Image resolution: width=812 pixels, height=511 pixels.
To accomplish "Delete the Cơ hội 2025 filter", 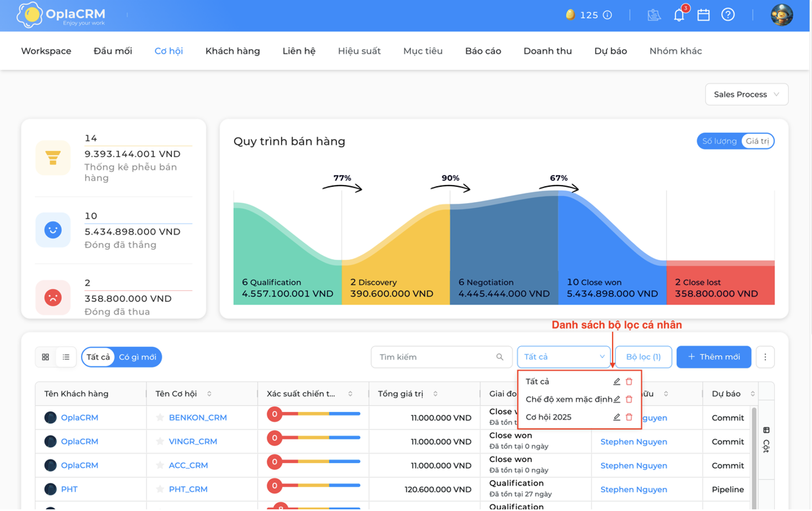I will (629, 417).
